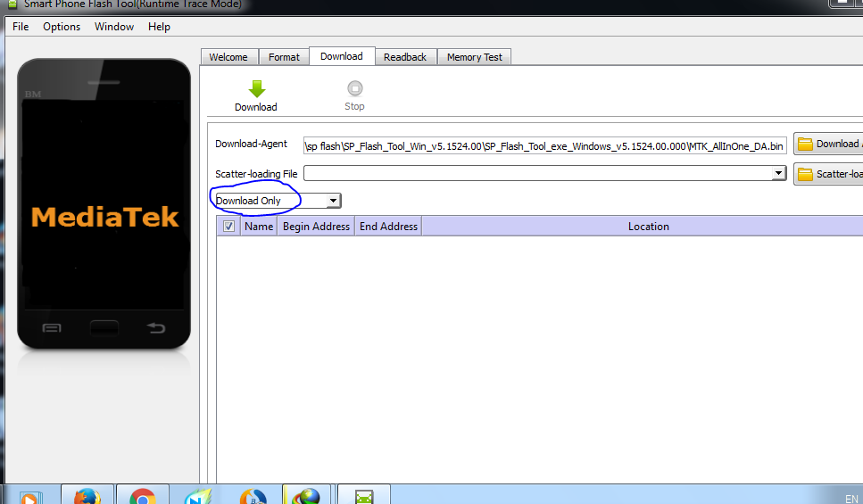
Task: Click the Name column header
Action: tap(259, 227)
